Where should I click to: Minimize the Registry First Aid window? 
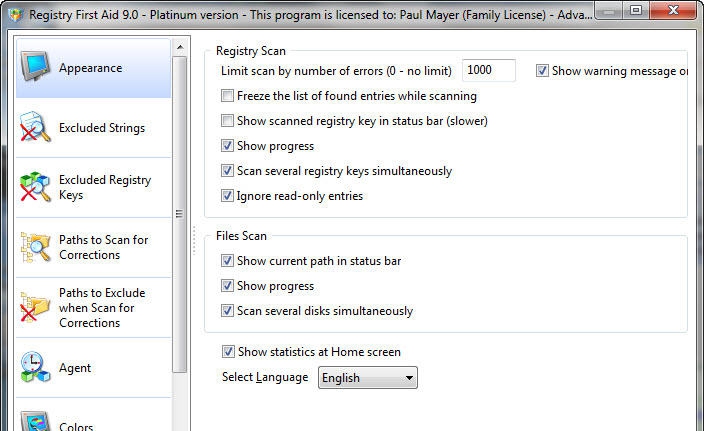coord(609,10)
